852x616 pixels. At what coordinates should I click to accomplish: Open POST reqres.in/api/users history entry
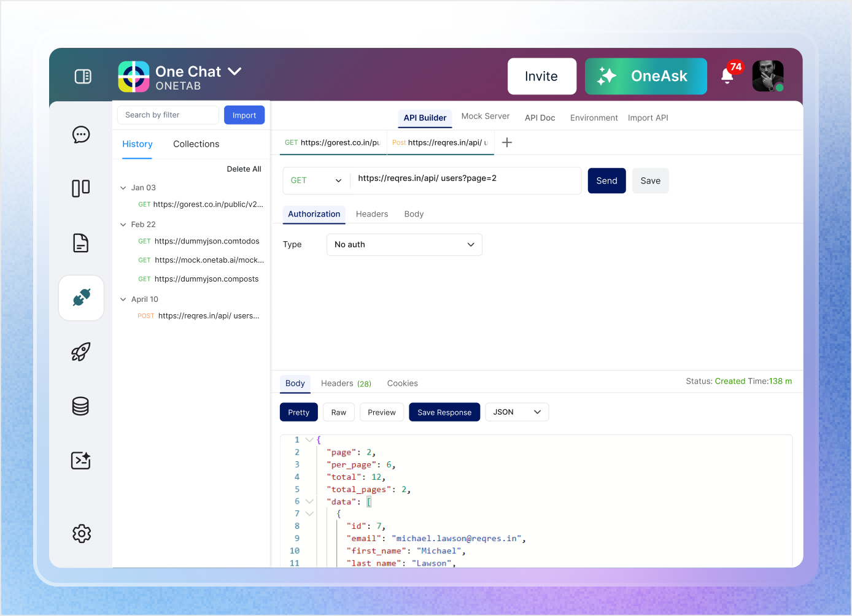point(198,316)
